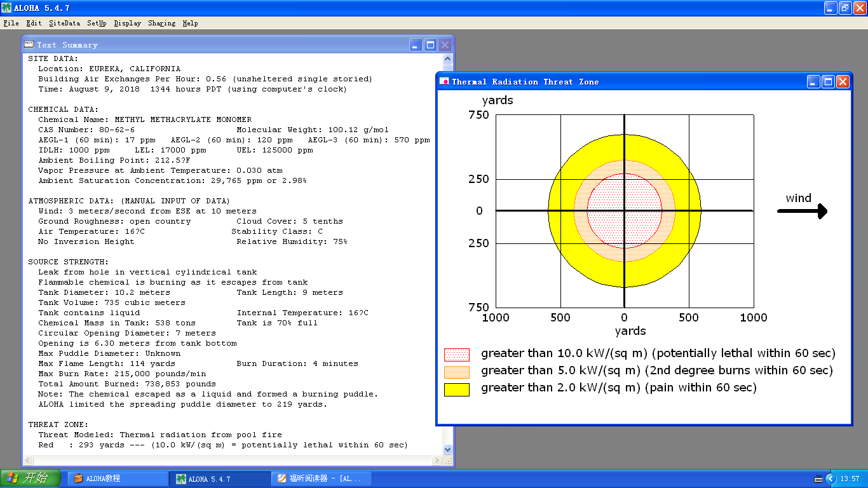Click the Windows Start button
The image size is (868, 488).
[31, 478]
